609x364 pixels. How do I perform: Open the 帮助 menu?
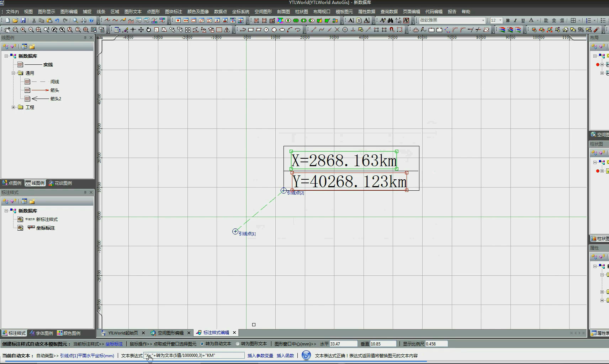(x=466, y=12)
